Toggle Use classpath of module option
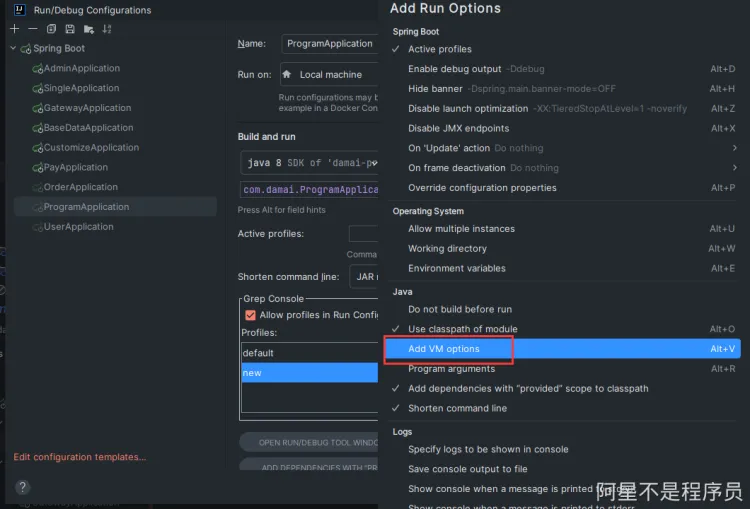 coord(463,329)
